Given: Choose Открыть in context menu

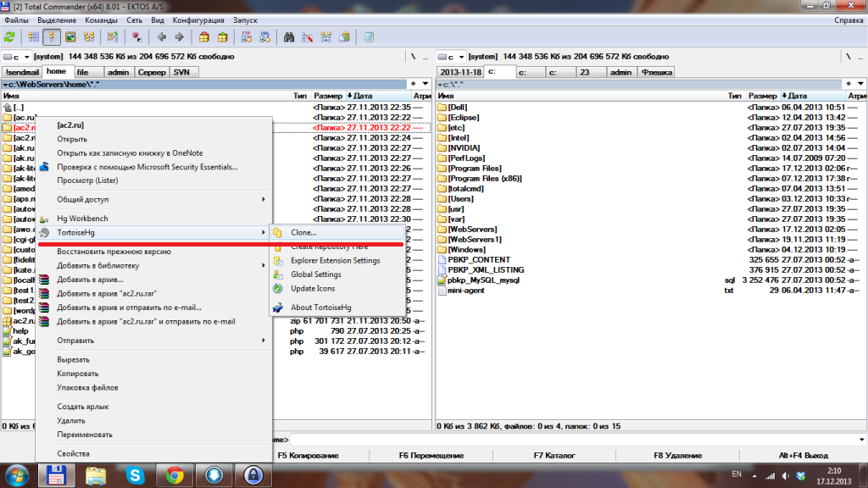Looking at the screenshot, I should [155, 139].
